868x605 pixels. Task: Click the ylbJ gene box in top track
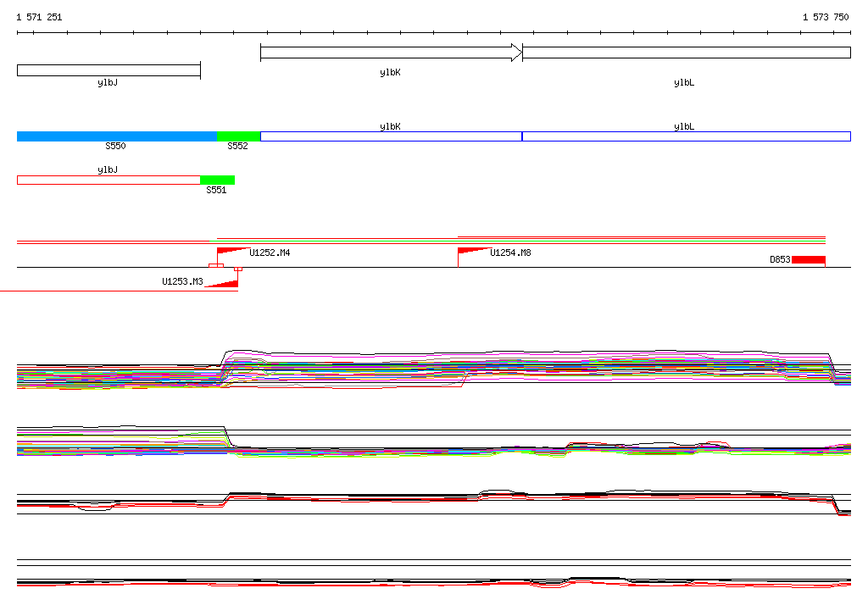[x=108, y=70]
